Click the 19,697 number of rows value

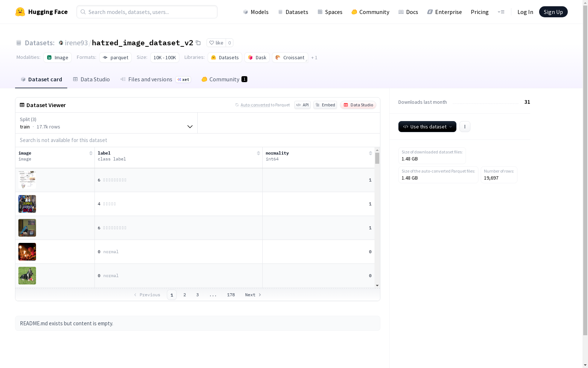pyautogui.click(x=491, y=178)
